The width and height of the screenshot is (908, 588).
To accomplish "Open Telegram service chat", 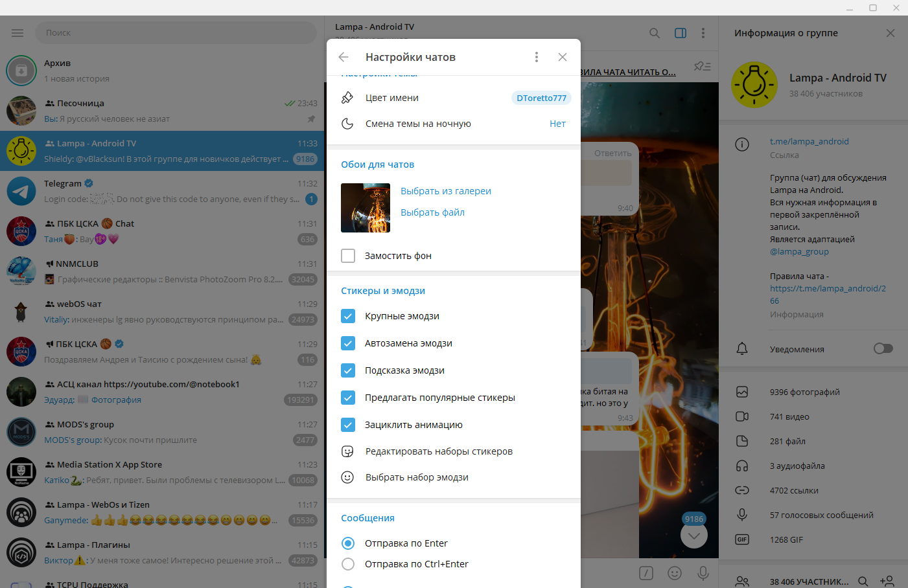I will tap(162, 191).
